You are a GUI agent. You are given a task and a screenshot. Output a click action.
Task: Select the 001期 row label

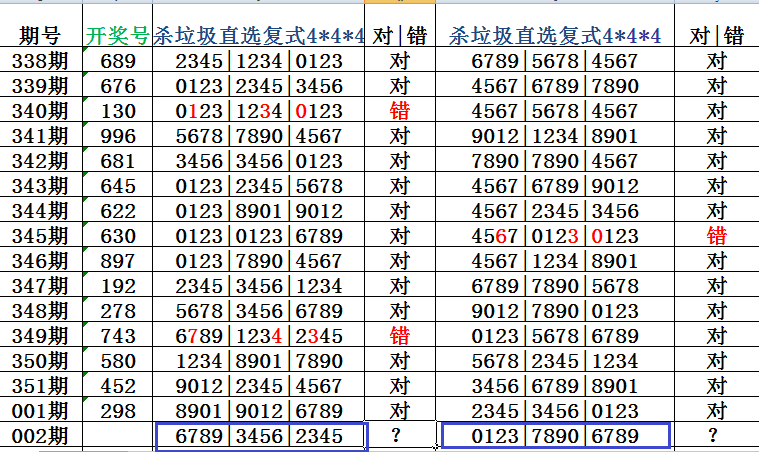point(41,410)
